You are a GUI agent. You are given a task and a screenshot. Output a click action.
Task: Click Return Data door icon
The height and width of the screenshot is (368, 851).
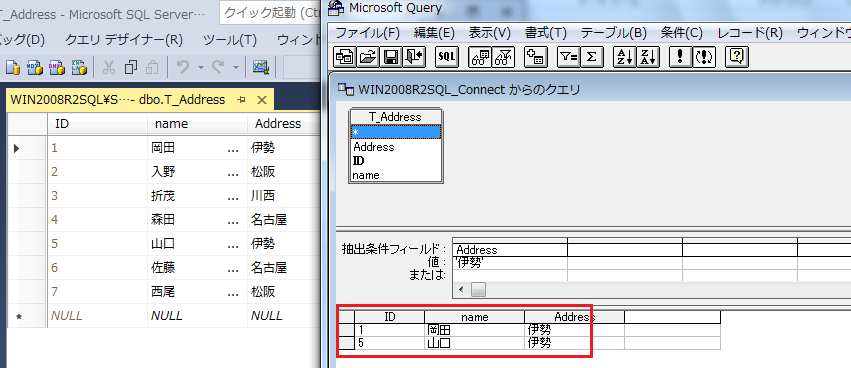[x=414, y=56]
